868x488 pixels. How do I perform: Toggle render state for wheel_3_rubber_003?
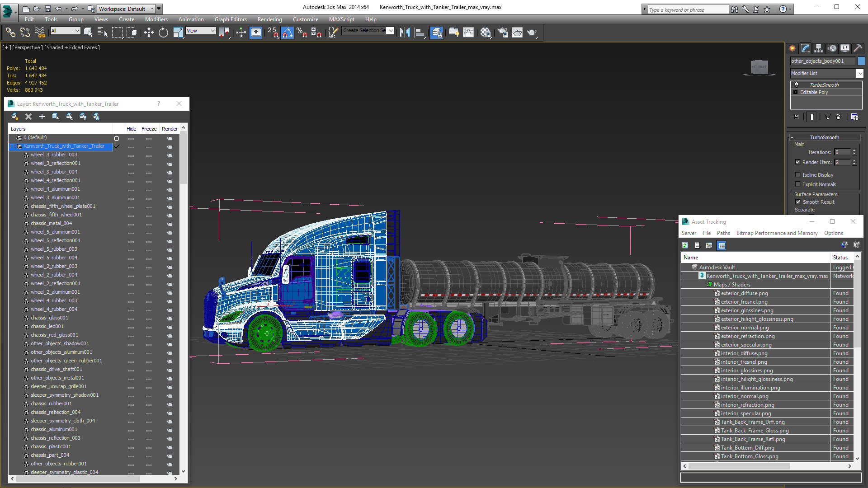tap(170, 155)
